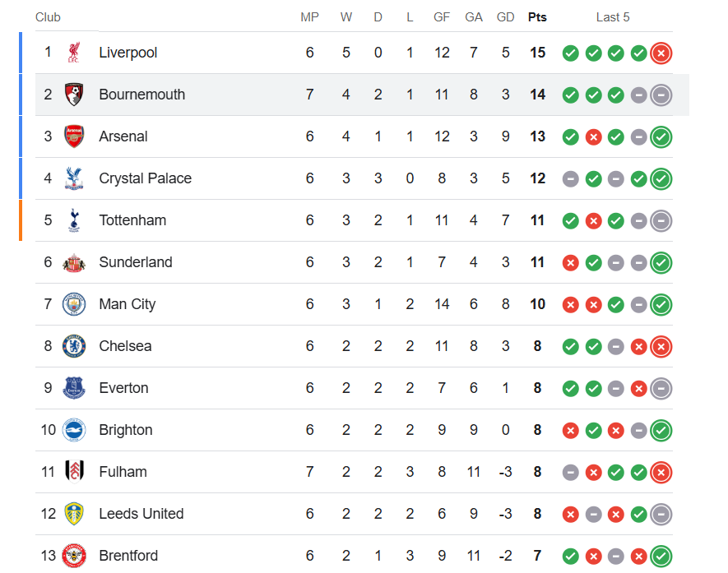Screen dimensions: 728x573
Task: Open the Sunderland team link
Action: (x=136, y=262)
